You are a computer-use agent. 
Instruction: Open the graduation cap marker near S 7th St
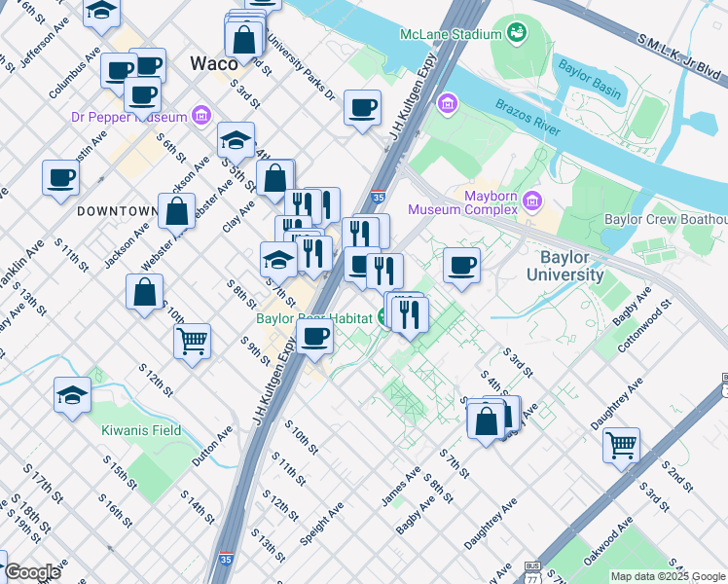tap(278, 263)
